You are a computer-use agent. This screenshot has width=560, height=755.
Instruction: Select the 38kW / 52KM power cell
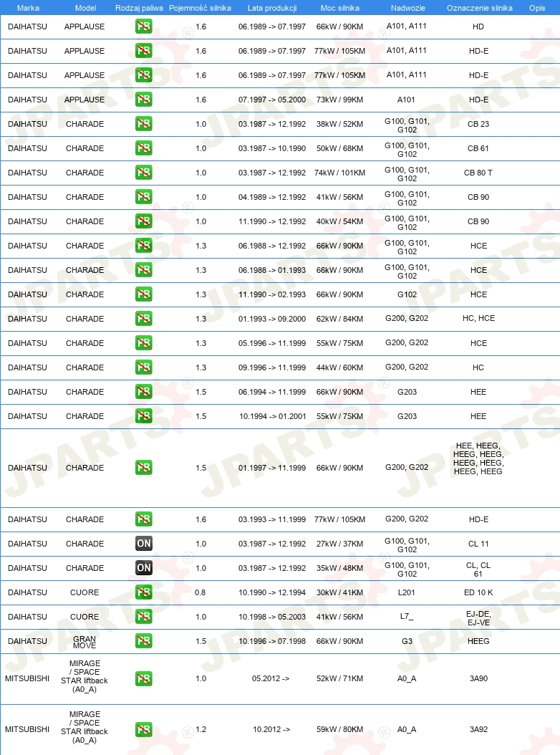340,124
